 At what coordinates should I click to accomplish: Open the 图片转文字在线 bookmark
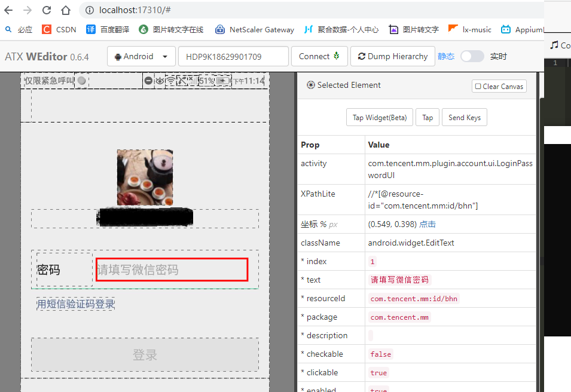click(x=171, y=29)
